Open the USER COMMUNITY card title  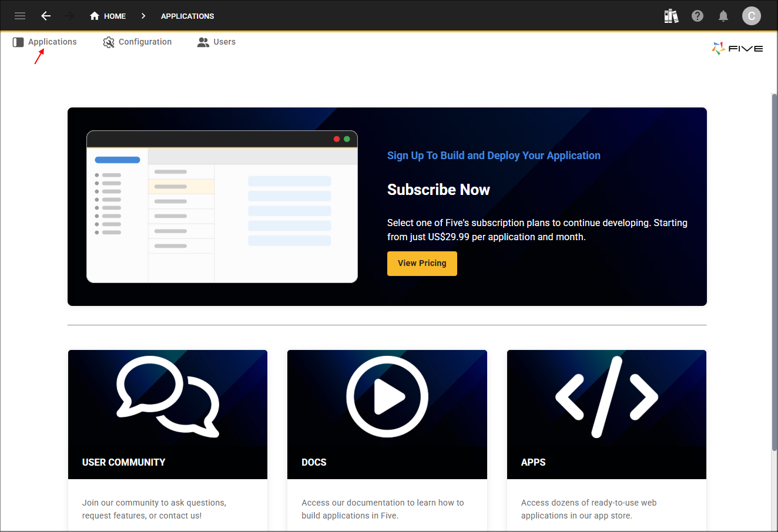click(x=124, y=462)
